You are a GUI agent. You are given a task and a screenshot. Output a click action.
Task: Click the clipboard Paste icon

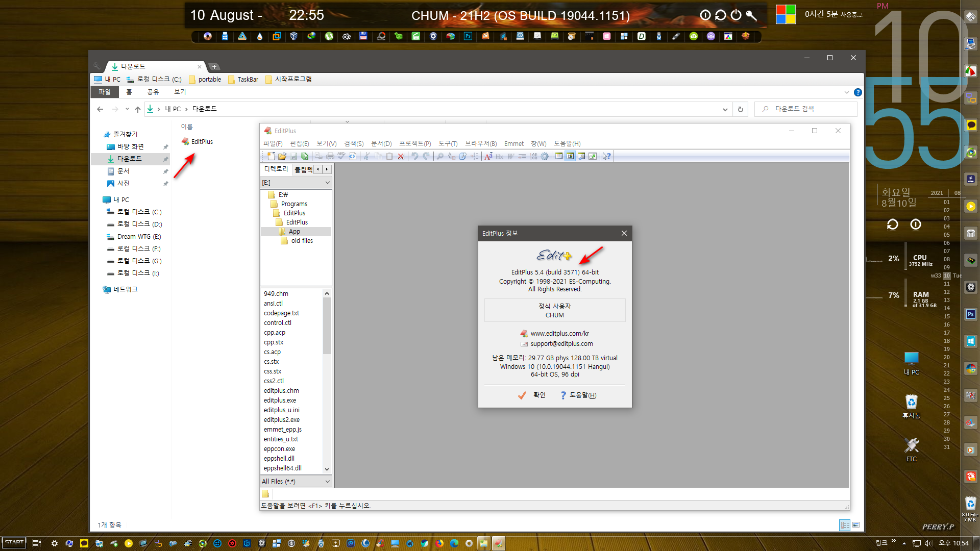pos(389,156)
